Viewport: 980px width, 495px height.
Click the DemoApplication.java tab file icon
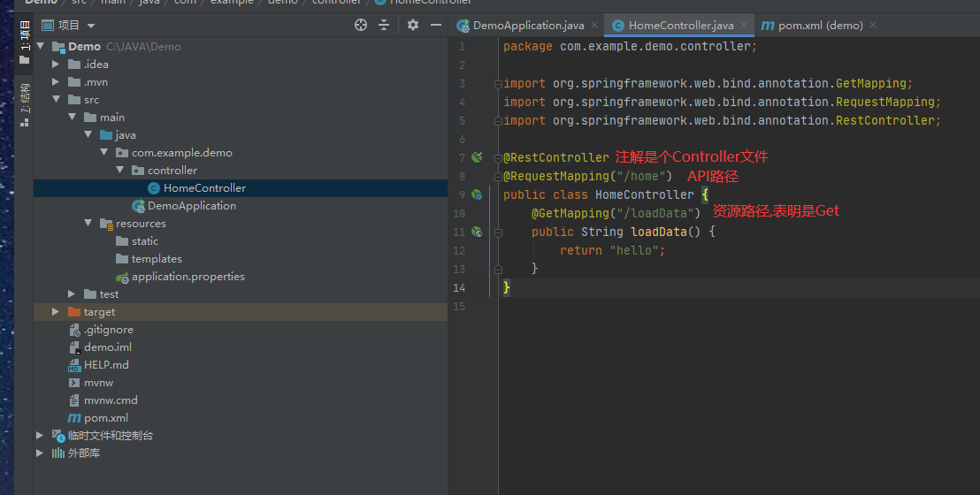coord(463,25)
